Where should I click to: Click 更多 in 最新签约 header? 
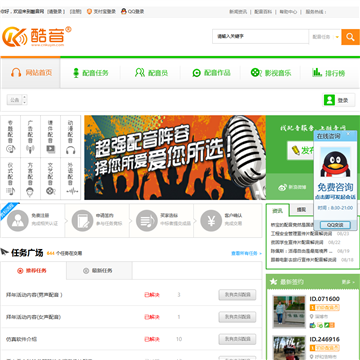(348, 282)
